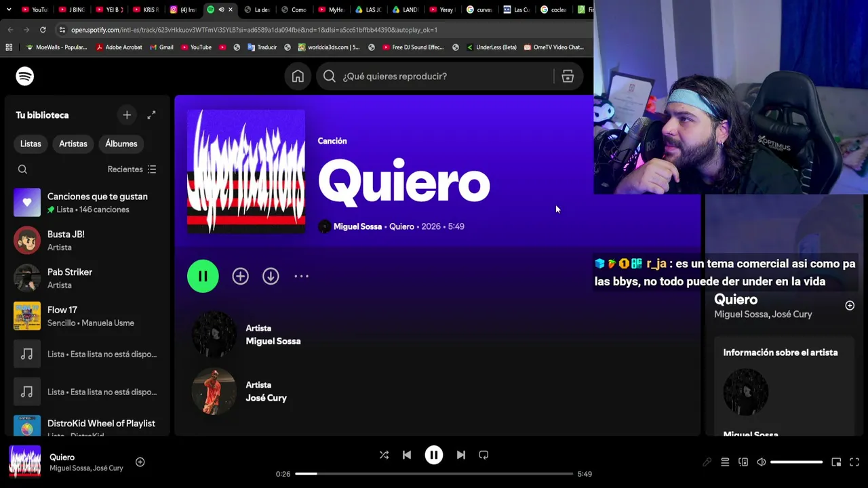Open the mini player
This screenshot has width=868, height=488.
click(836, 462)
